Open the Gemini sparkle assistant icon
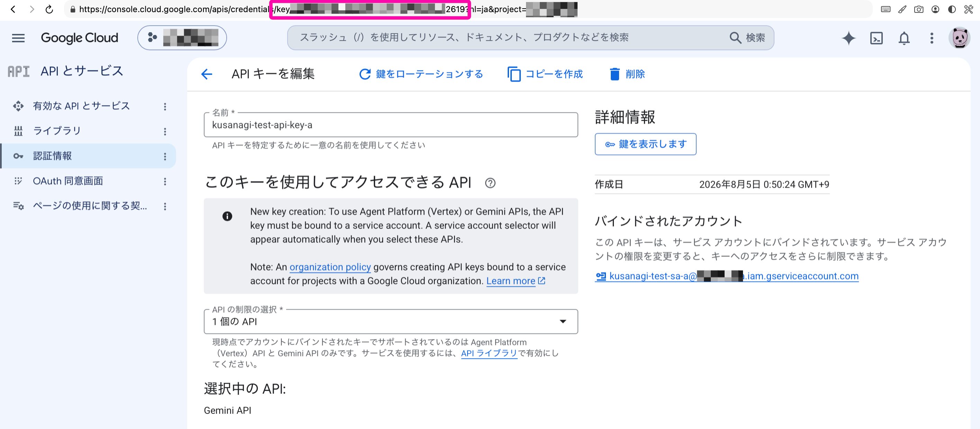Image resolution: width=980 pixels, height=429 pixels. click(x=849, y=38)
